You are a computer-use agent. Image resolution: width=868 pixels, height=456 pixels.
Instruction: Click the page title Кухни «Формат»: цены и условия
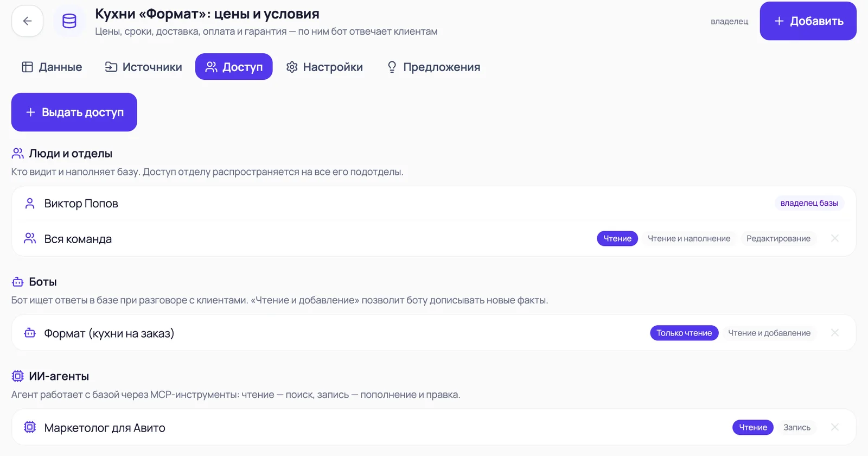point(207,14)
